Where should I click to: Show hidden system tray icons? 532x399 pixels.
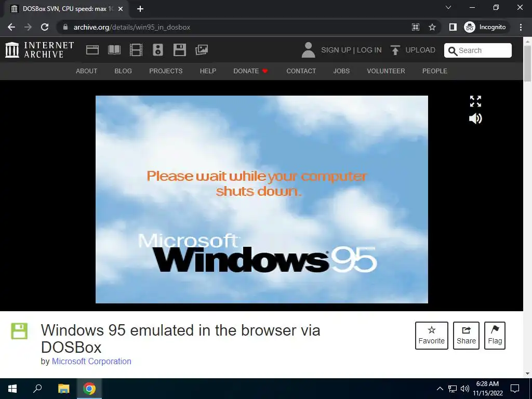tap(440, 389)
